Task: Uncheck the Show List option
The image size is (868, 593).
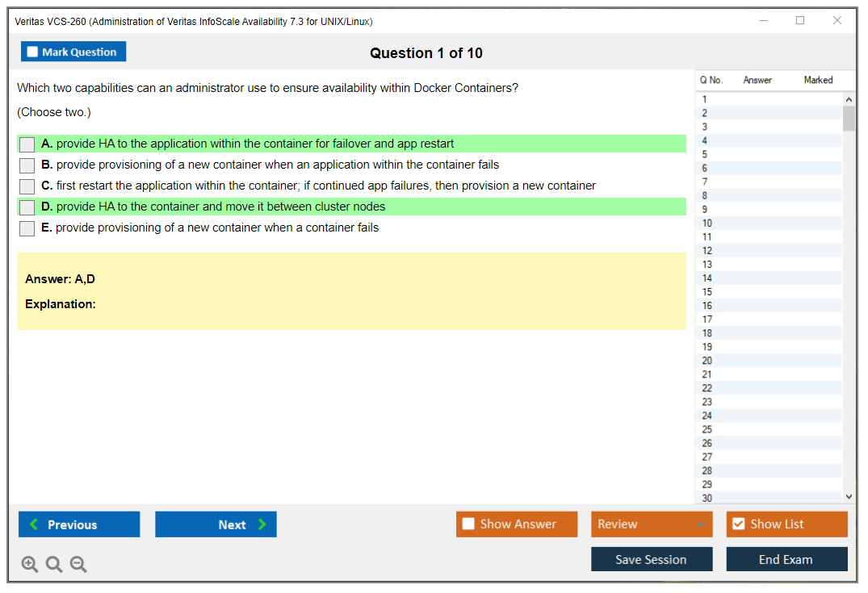Action: coord(739,524)
